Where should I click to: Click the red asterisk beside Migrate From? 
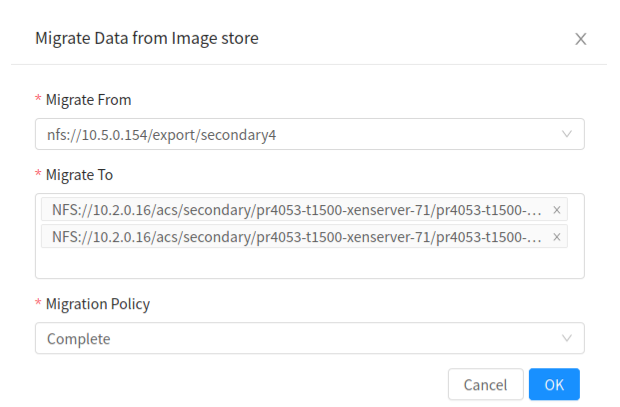coord(38,98)
